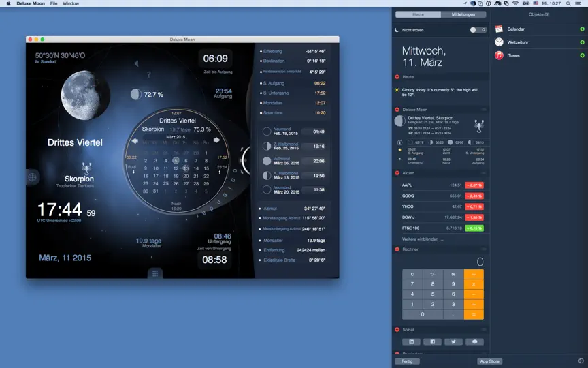Select day 25 in the moon calendar

(166, 183)
